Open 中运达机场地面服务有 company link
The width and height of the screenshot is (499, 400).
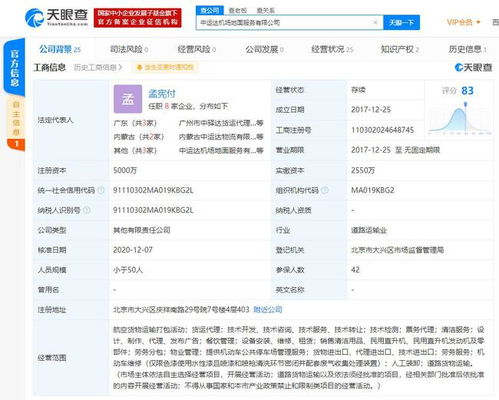(x=221, y=150)
